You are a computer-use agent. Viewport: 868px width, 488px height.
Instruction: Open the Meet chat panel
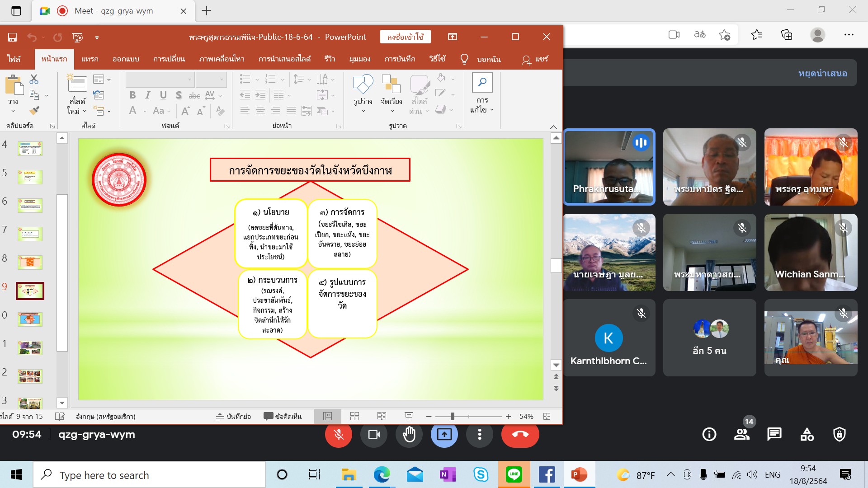[x=774, y=434]
